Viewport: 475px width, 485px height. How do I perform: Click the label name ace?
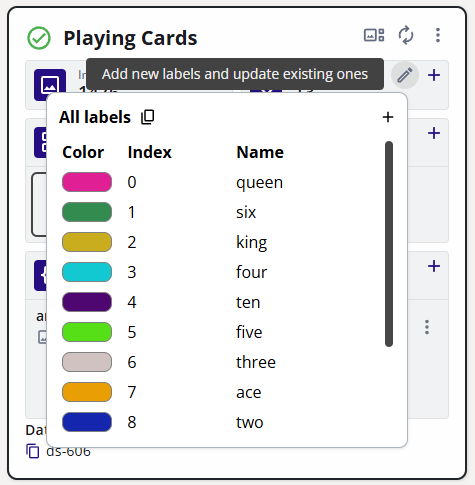coord(249,392)
